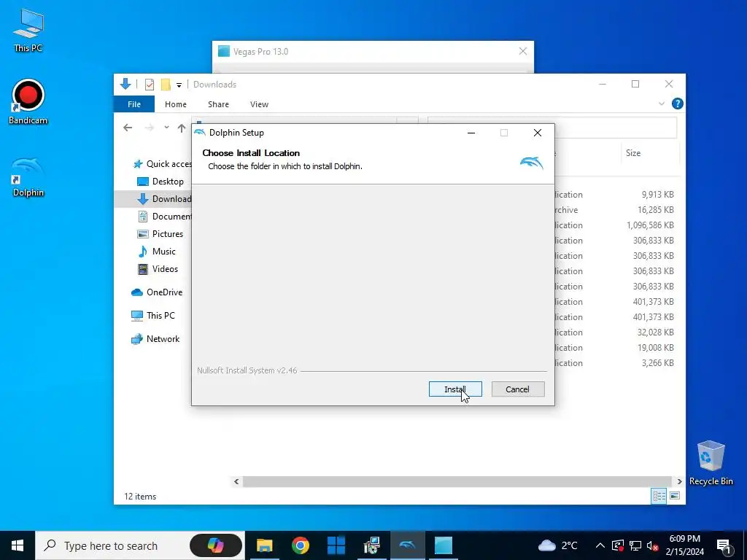The image size is (747, 560).
Task: Click Install in Dolphin Setup
Action: [455, 389]
